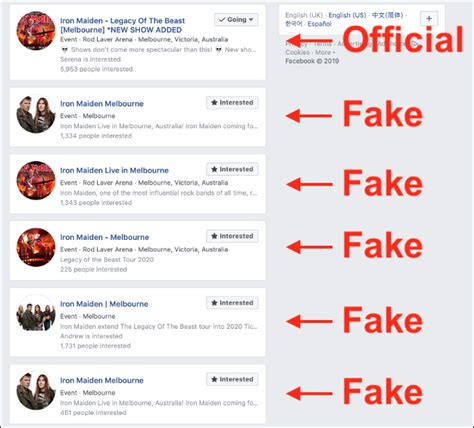Click the plus button beside the language list
Viewport: 474px width, 428px height.
coord(429,19)
